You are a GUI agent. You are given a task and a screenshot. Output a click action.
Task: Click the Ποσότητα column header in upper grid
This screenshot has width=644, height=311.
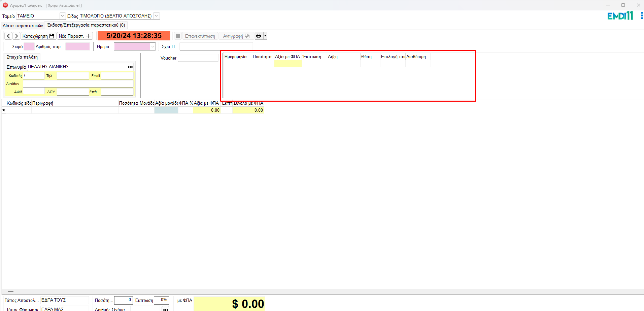click(263, 57)
